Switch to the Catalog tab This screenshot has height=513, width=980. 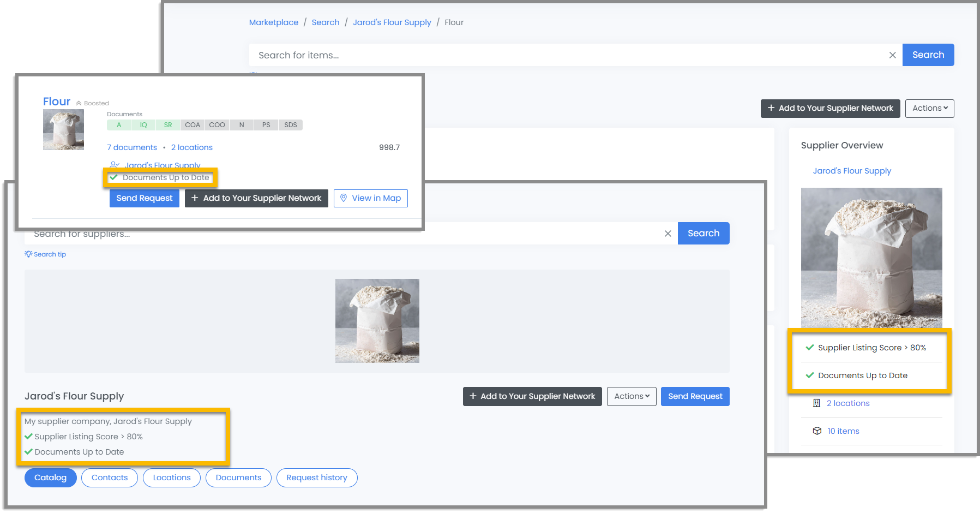coord(51,478)
